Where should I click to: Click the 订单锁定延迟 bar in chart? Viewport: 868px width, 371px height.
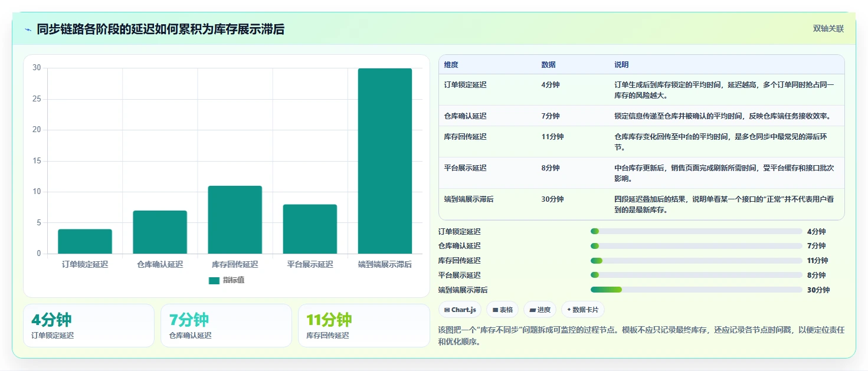(x=85, y=241)
